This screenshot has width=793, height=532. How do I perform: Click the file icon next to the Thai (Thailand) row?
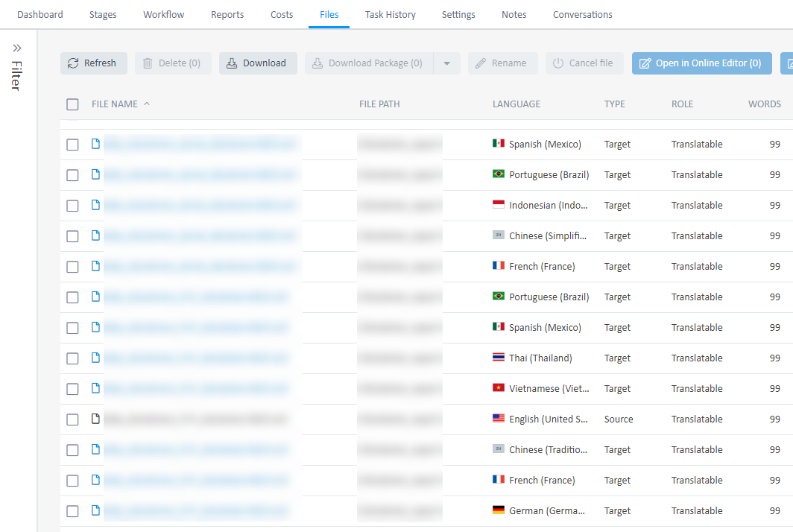tap(95, 358)
